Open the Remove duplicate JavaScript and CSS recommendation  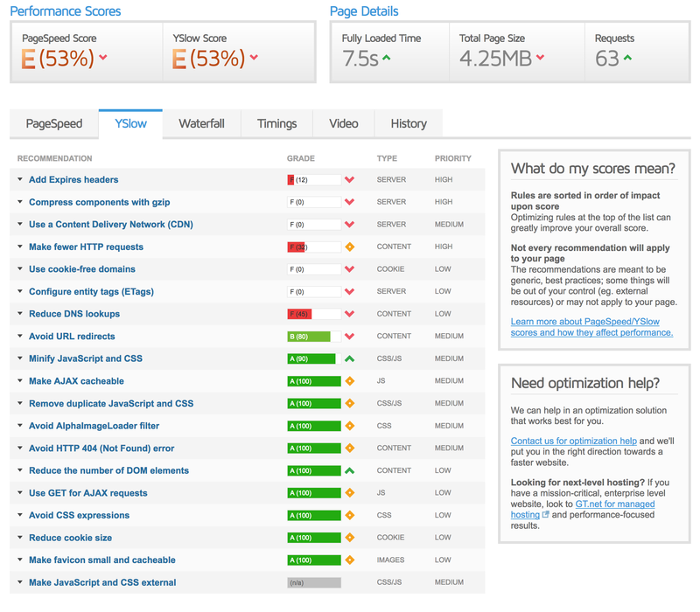point(111,403)
